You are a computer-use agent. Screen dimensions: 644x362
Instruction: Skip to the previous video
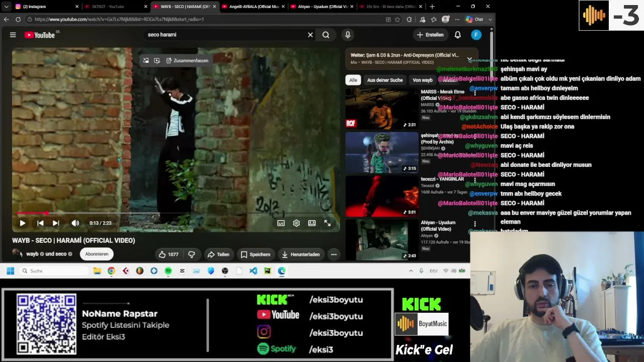coord(40,223)
